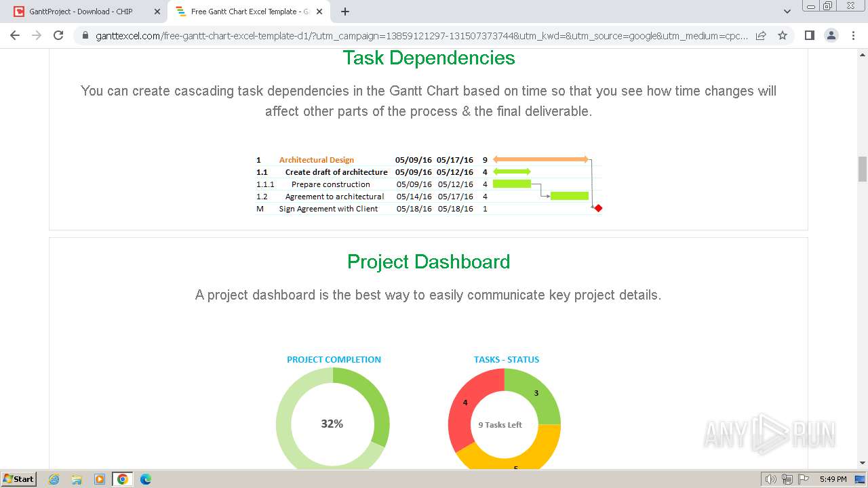Bookmark this page with the star
The height and width of the screenshot is (488, 868).
coord(783,35)
